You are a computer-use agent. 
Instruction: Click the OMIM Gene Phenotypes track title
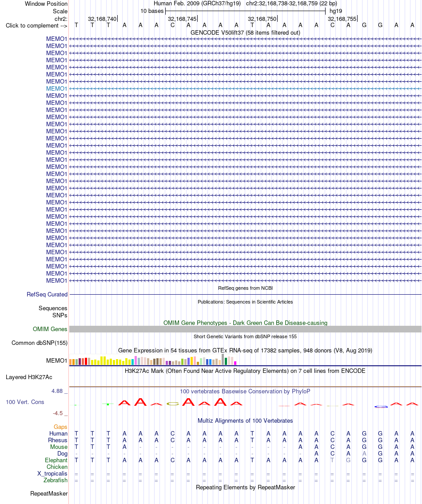coord(245,323)
